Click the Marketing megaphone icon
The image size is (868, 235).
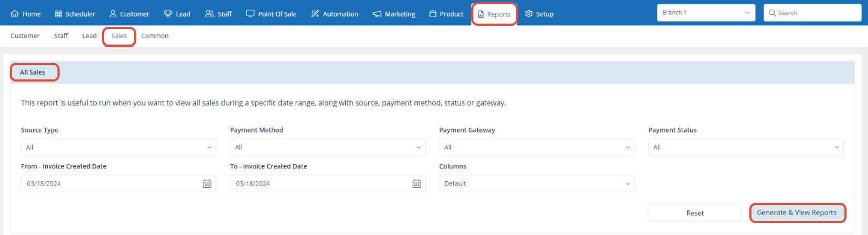click(377, 14)
